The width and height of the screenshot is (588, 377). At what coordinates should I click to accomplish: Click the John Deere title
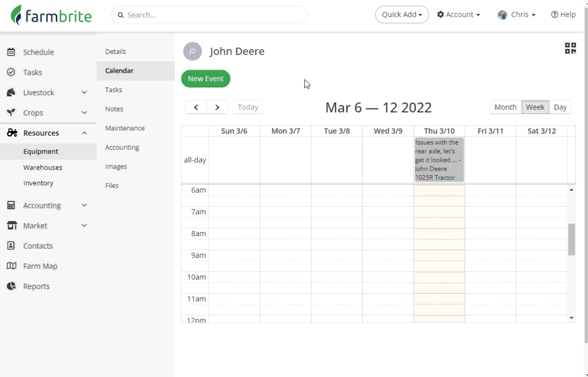pos(237,51)
